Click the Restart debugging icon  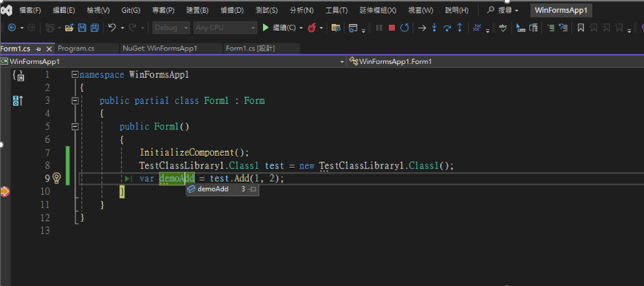404,28
